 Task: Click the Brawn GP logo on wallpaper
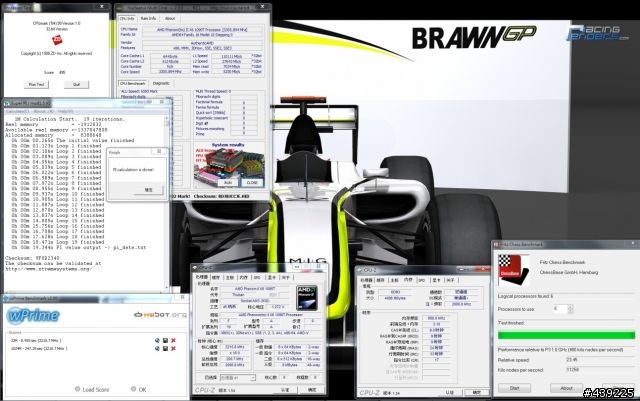click(x=474, y=38)
